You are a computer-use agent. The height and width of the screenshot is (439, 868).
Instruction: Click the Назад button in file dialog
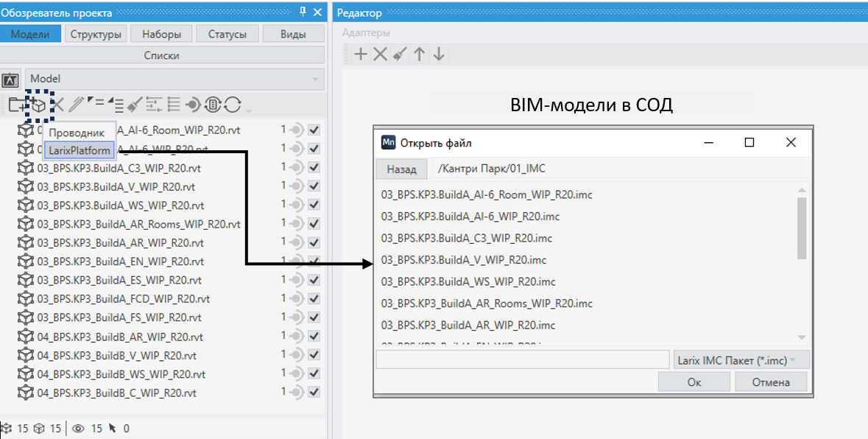pos(401,169)
